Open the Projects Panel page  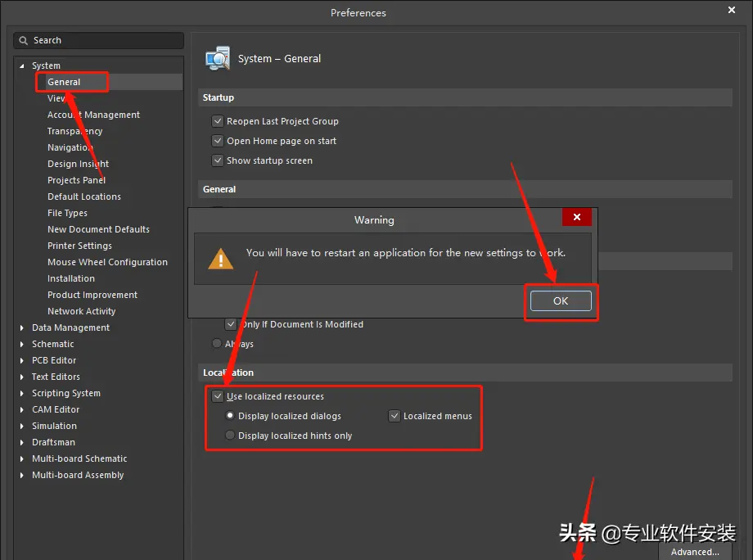pyautogui.click(x=76, y=180)
